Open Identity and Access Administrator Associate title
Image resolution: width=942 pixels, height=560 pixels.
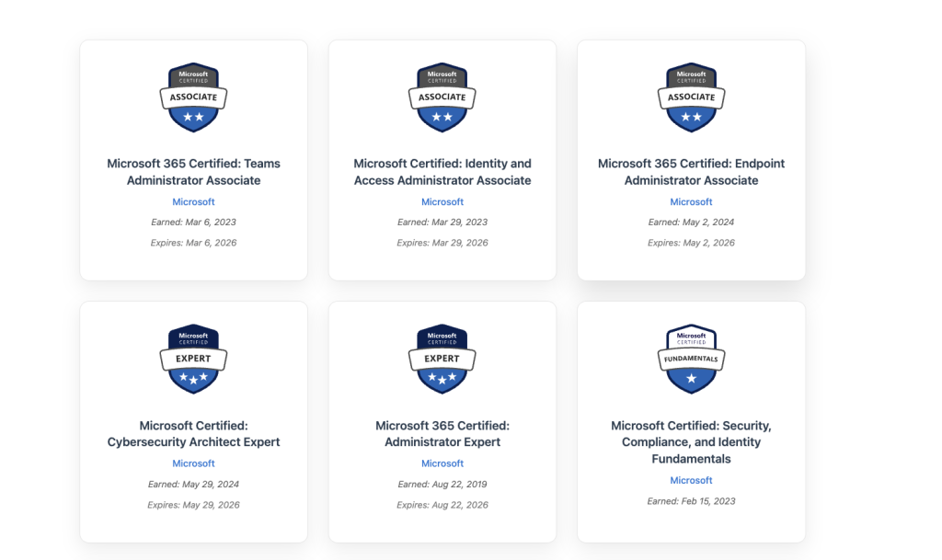442,172
